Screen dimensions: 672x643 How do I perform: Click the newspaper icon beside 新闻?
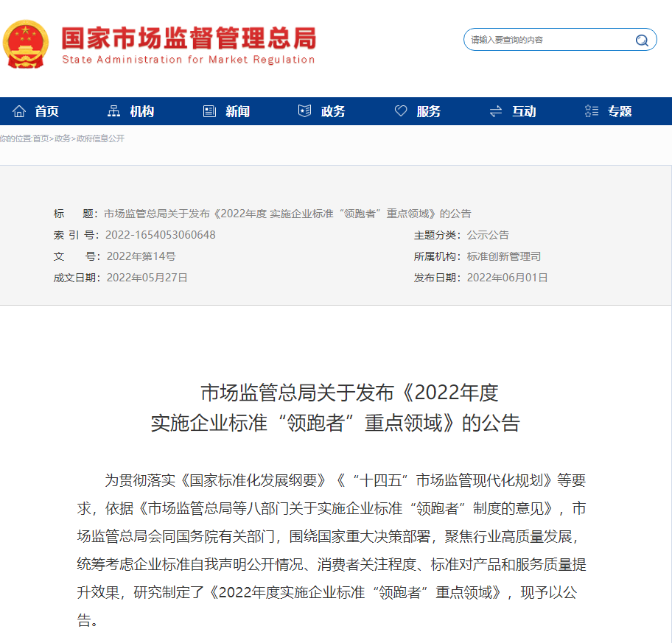click(209, 111)
